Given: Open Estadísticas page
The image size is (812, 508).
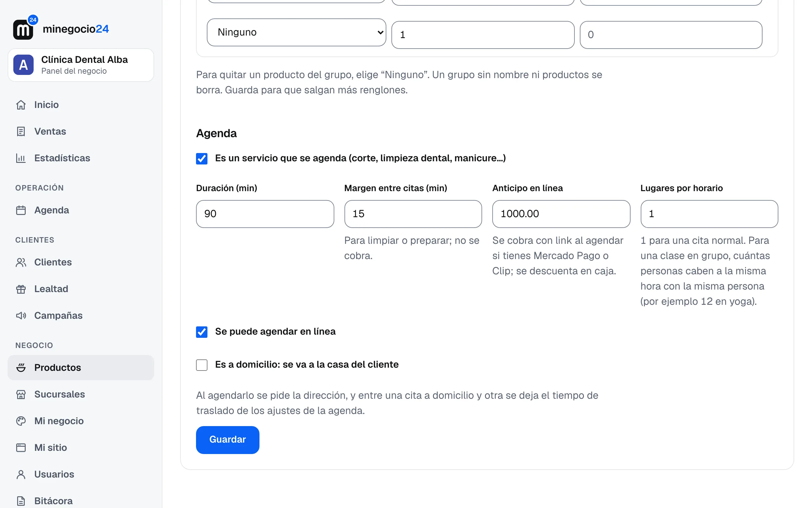Looking at the screenshot, I should pos(81,158).
